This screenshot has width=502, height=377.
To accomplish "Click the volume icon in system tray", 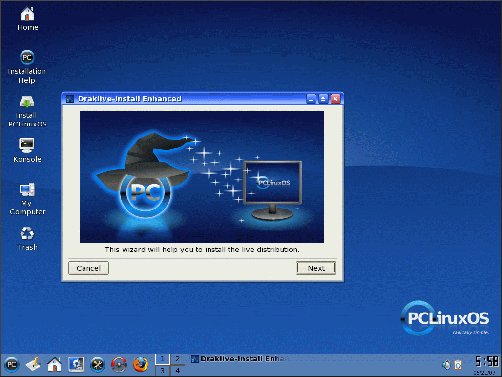I will tap(446, 365).
